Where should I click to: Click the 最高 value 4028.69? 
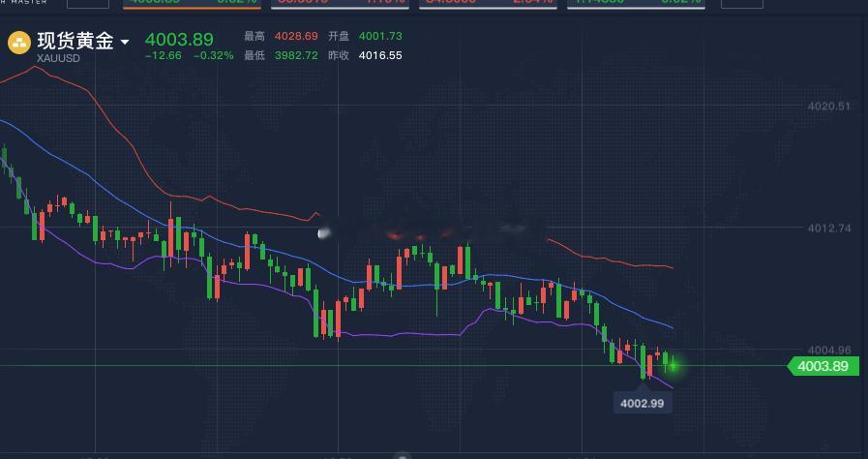296,36
